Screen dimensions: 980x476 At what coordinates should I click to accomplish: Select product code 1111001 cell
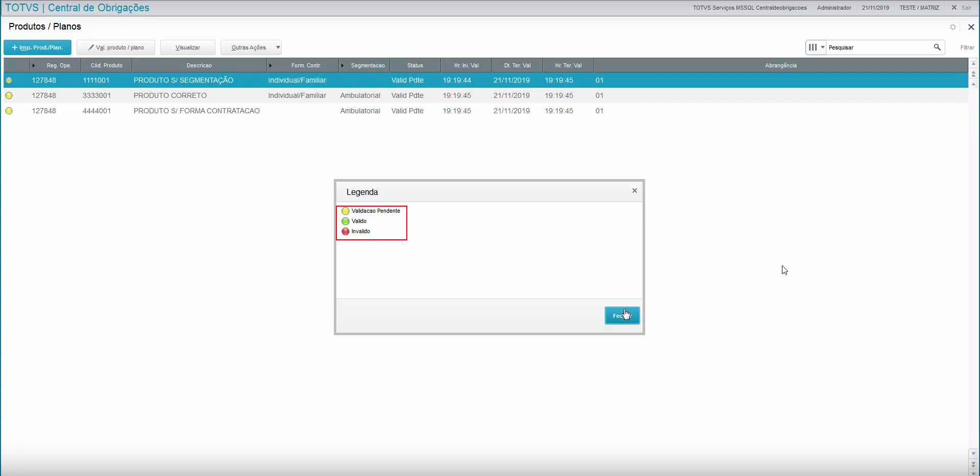[x=96, y=80]
